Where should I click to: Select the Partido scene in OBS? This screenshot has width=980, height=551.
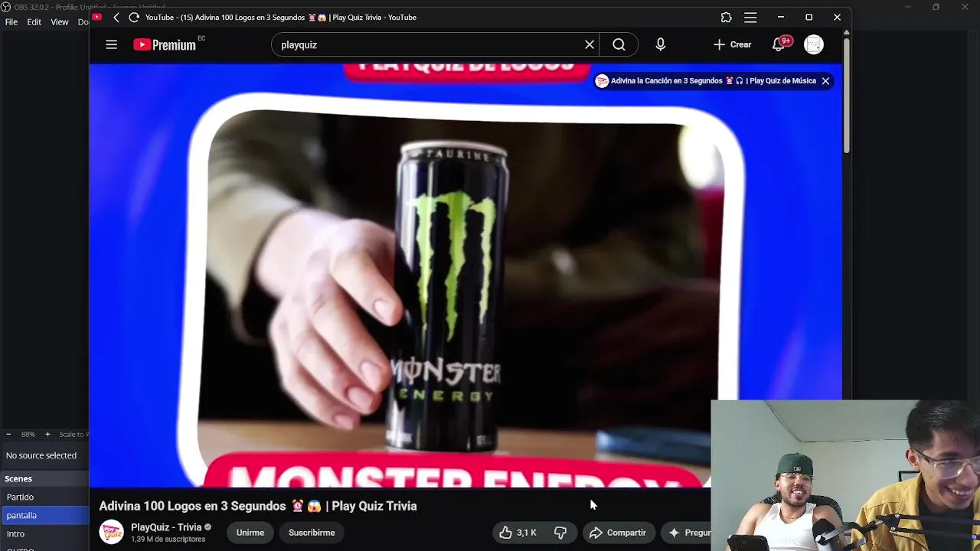pyautogui.click(x=44, y=497)
